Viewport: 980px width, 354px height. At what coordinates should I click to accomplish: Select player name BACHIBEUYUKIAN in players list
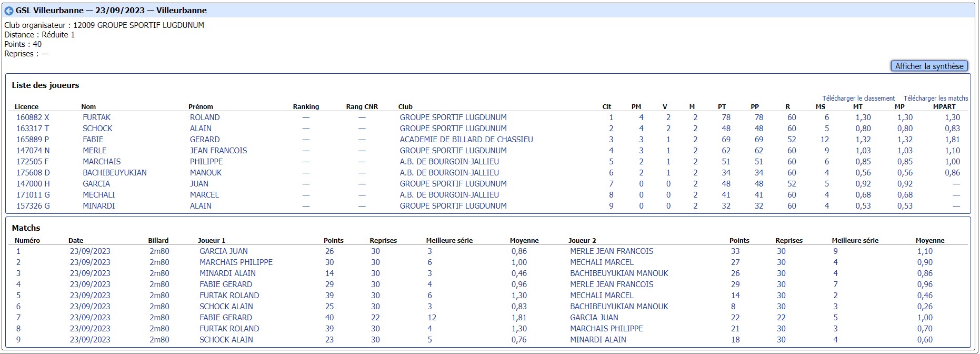pyautogui.click(x=115, y=173)
